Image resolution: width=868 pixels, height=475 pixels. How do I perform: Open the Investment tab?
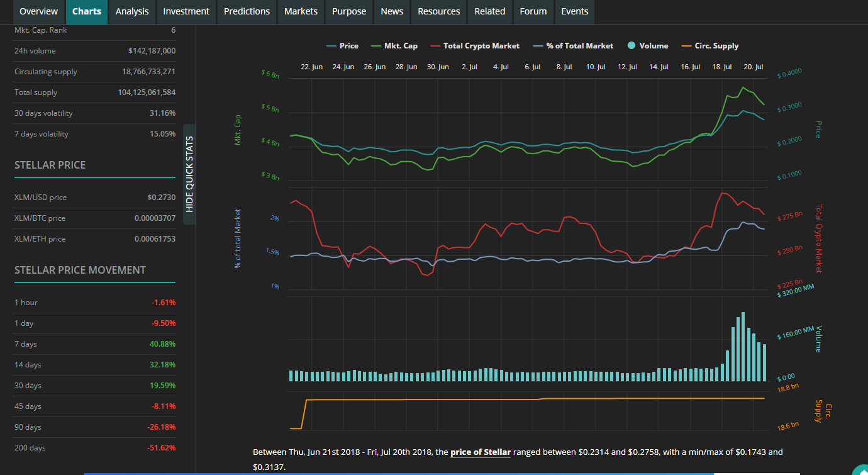(x=186, y=11)
